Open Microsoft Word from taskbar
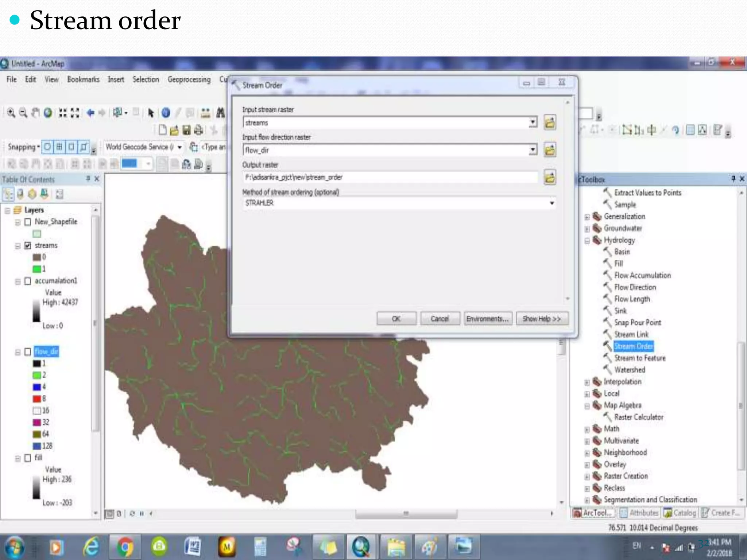The height and width of the screenshot is (560, 747). (x=193, y=547)
